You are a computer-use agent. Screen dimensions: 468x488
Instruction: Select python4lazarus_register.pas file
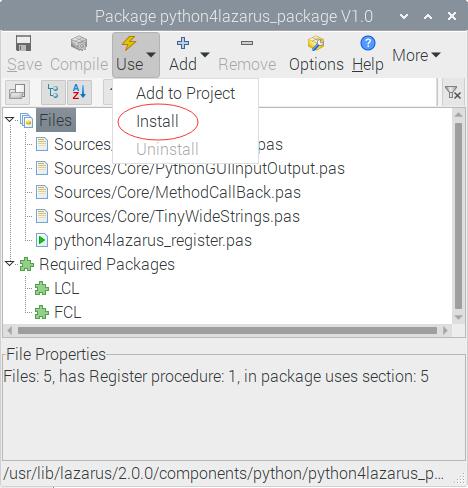coord(153,240)
